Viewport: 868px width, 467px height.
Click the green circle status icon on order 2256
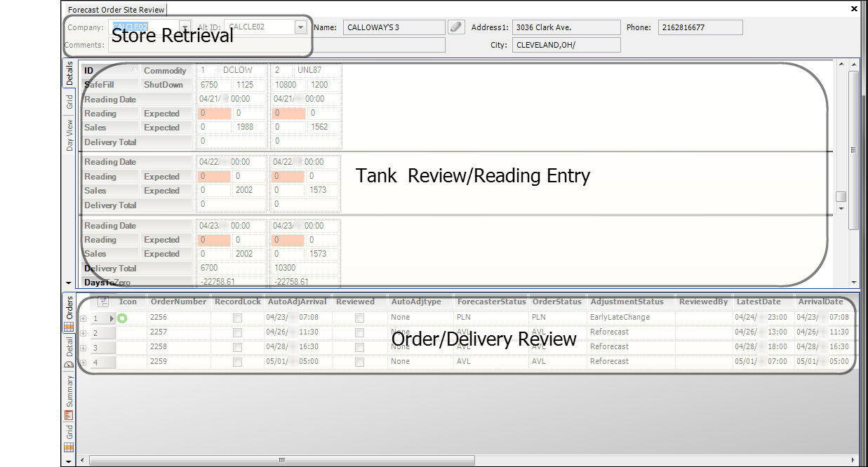click(122, 318)
